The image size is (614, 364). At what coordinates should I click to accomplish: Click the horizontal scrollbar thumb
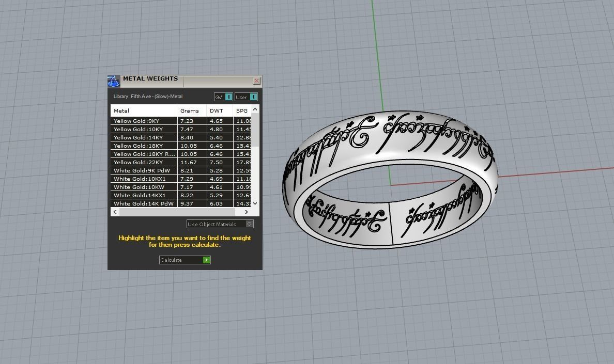click(177, 212)
